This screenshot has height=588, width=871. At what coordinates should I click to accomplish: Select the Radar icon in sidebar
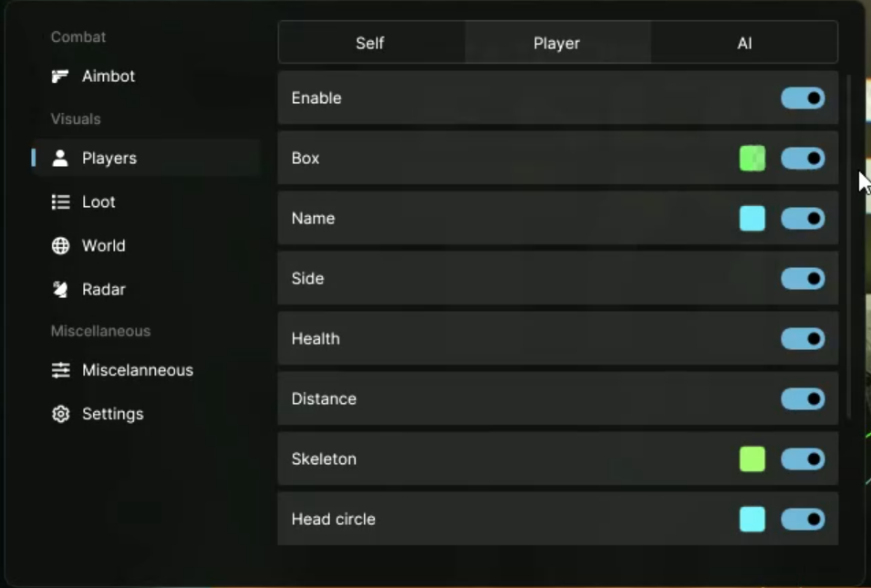[60, 290]
